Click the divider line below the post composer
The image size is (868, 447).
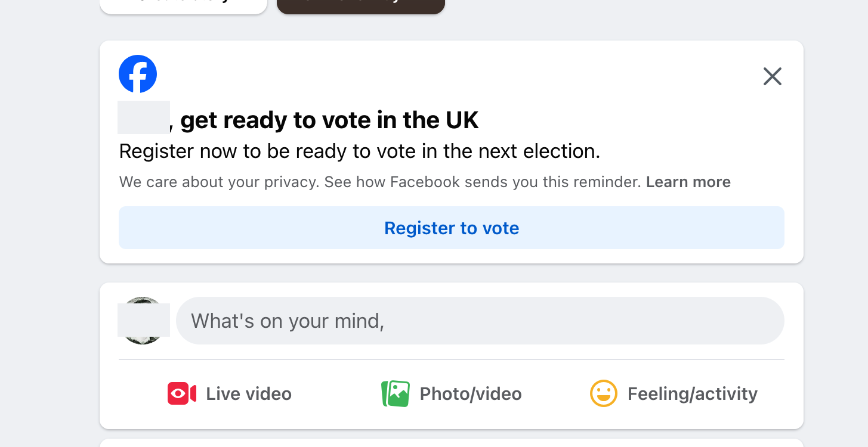point(451,359)
